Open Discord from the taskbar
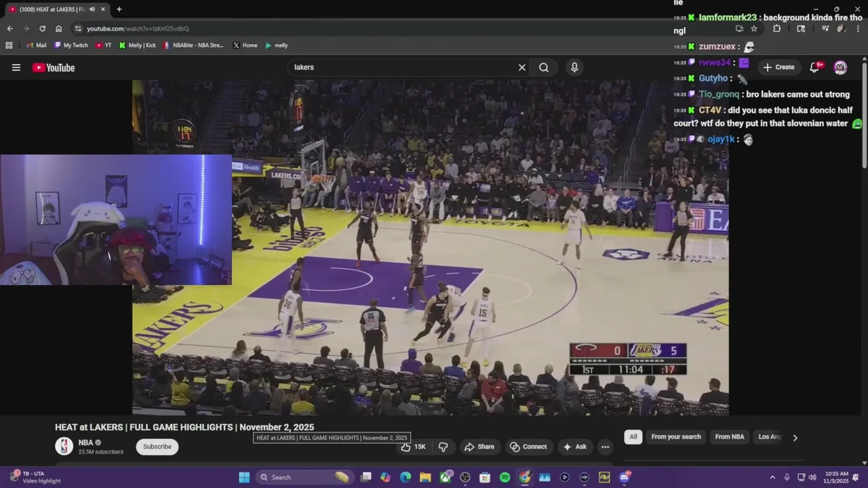The image size is (868, 488). 624,477
